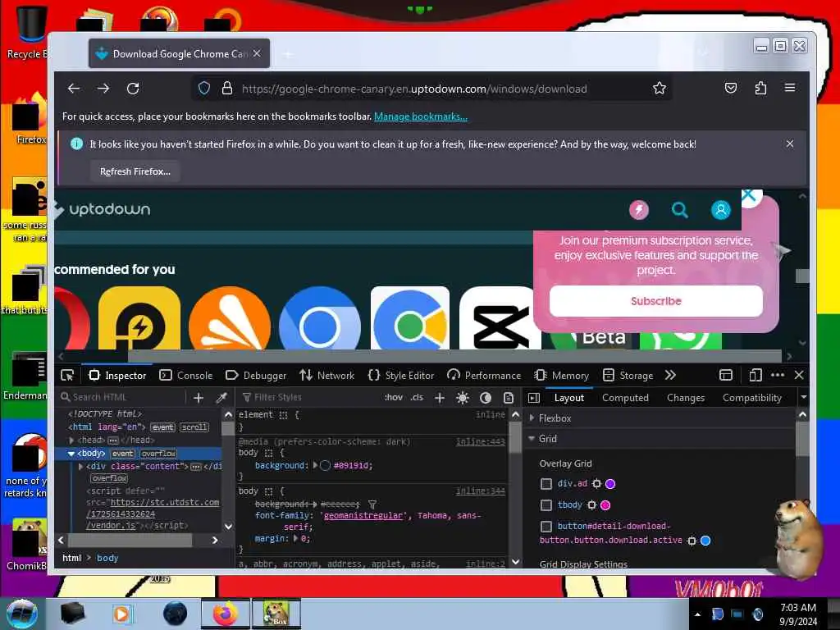Toggle event badge on body element
This screenshot has height=630, width=840.
click(x=123, y=453)
